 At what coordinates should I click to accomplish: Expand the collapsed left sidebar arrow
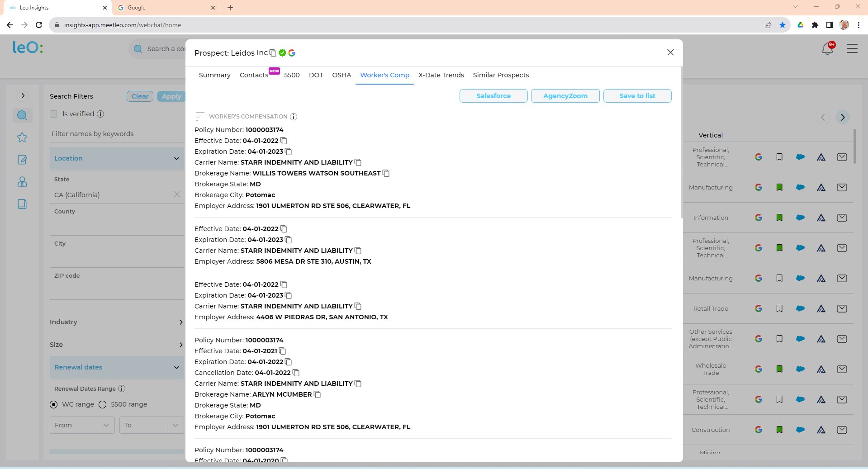[x=23, y=96]
